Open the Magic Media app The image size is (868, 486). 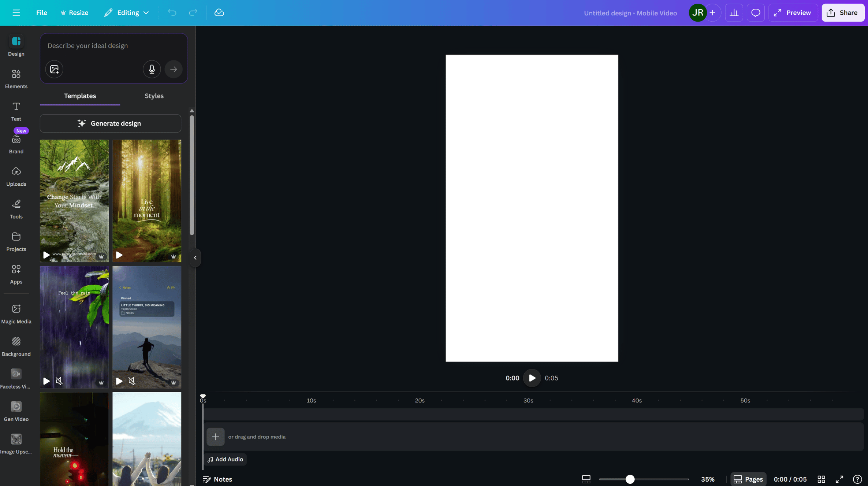[x=16, y=314]
